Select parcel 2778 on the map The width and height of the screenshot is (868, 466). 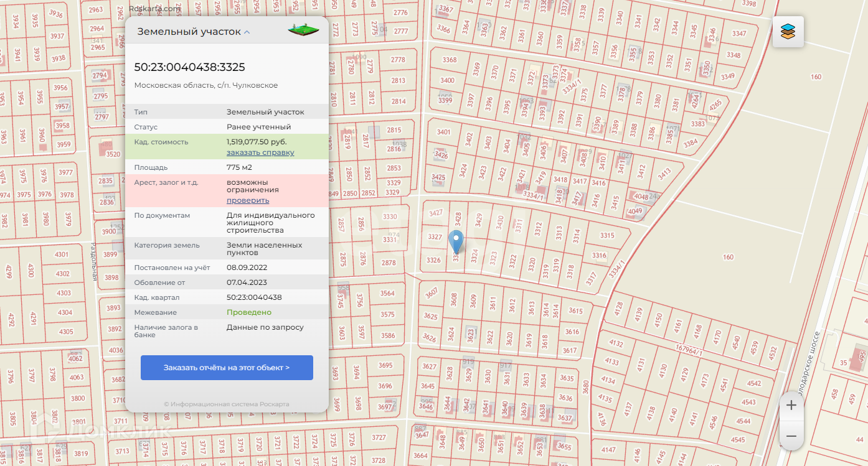(398, 60)
